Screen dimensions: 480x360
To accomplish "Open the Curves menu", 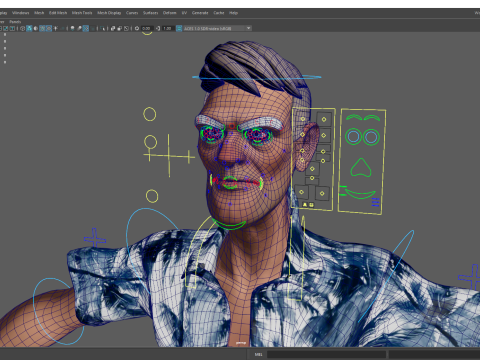I will click(x=132, y=13).
